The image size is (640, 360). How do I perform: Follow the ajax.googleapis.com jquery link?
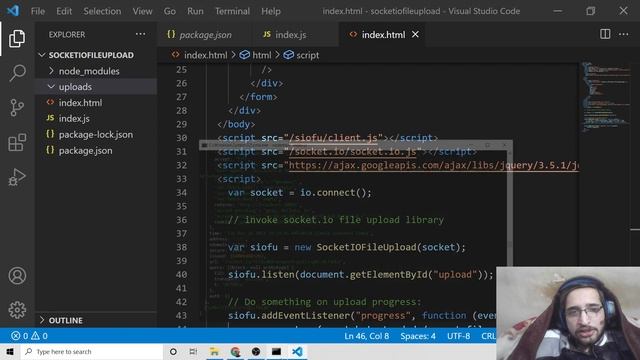(433, 165)
